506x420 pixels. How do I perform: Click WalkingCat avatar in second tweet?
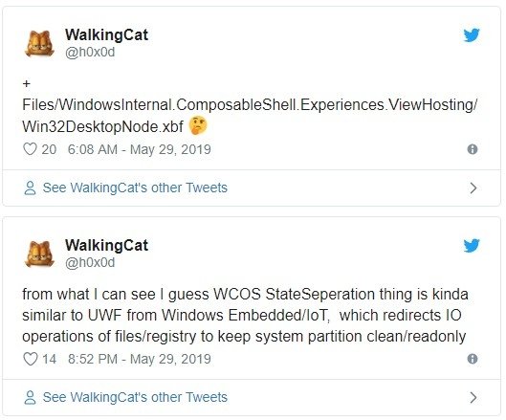pos(39,254)
